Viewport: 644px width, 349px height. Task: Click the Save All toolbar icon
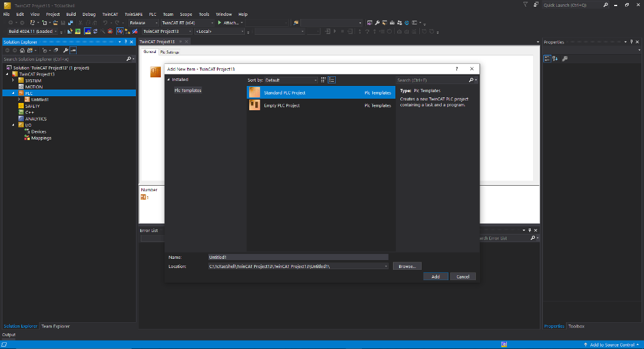(x=70, y=23)
